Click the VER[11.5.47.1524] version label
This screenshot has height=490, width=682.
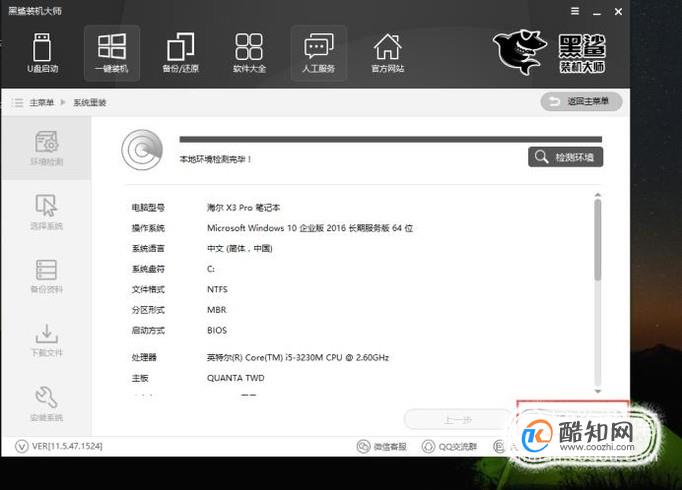click(x=67, y=446)
